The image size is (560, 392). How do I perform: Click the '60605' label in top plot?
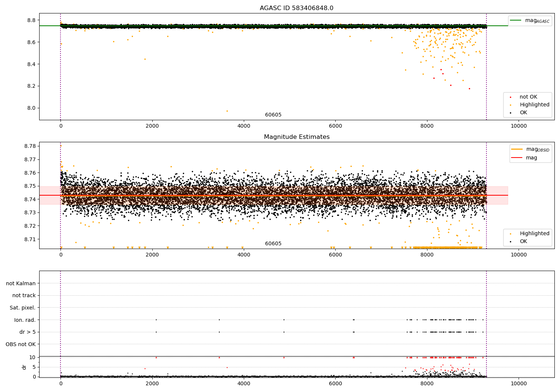pos(273,115)
